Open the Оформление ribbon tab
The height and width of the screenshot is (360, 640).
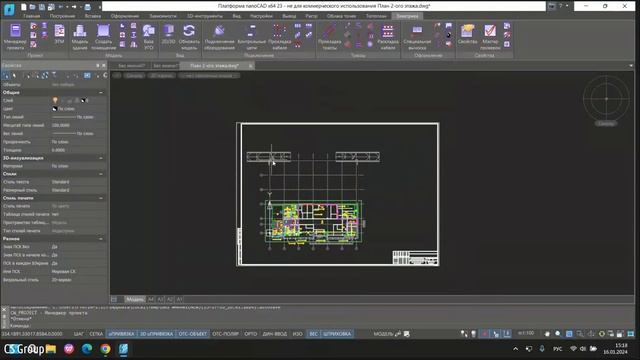pyautogui.click(x=125, y=16)
